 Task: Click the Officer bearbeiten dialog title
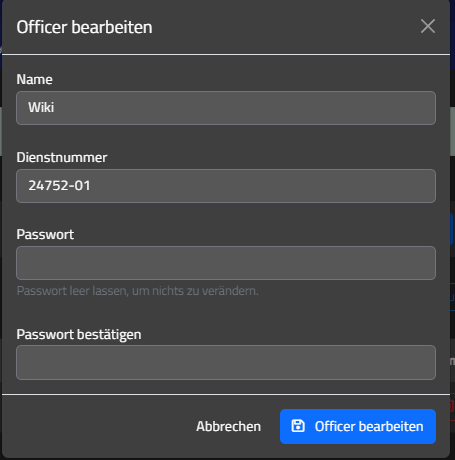[x=84, y=27]
